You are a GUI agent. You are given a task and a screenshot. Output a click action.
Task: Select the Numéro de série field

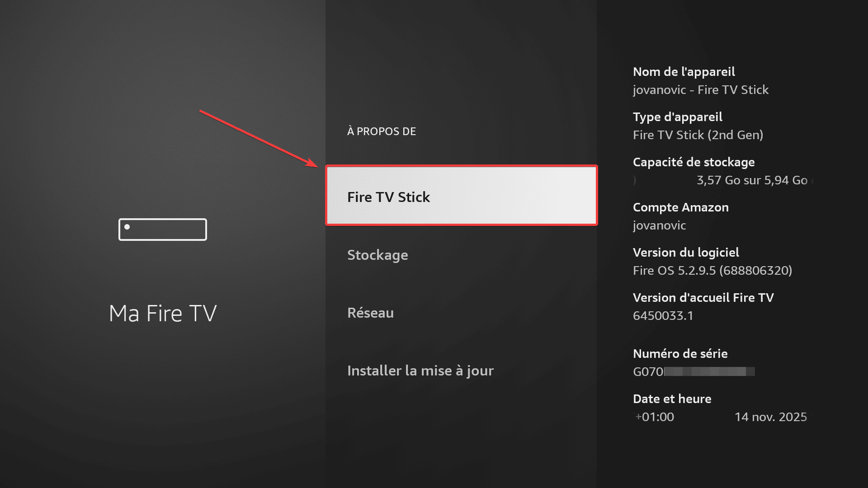[680, 354]
